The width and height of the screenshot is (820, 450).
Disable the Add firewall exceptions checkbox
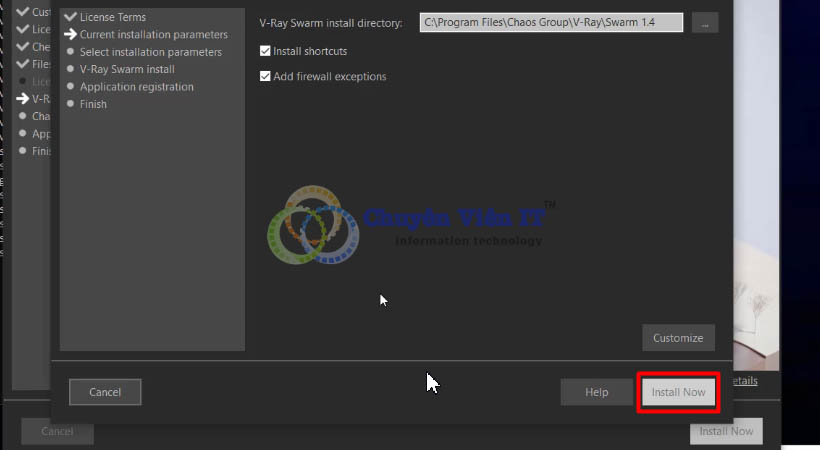click(265, 76)
